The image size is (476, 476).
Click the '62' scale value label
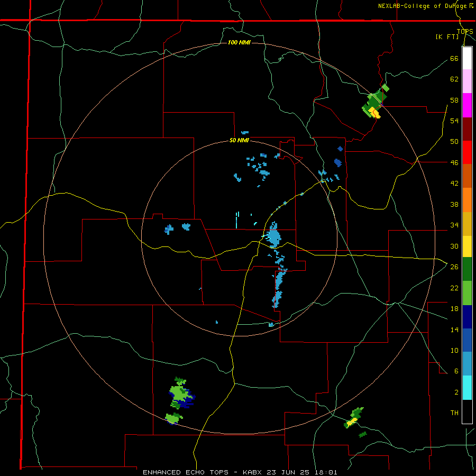454,79
